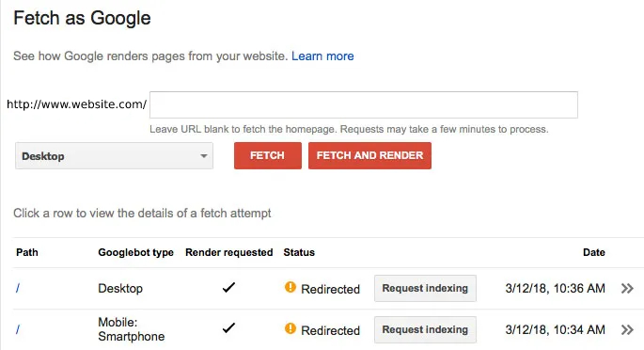Image resolution: width=644 pixels, height=350 pixels.
Task: Click the warning icon in Mobile: Smartphone row
Action: pyautogui.click(x=290, y=328)
